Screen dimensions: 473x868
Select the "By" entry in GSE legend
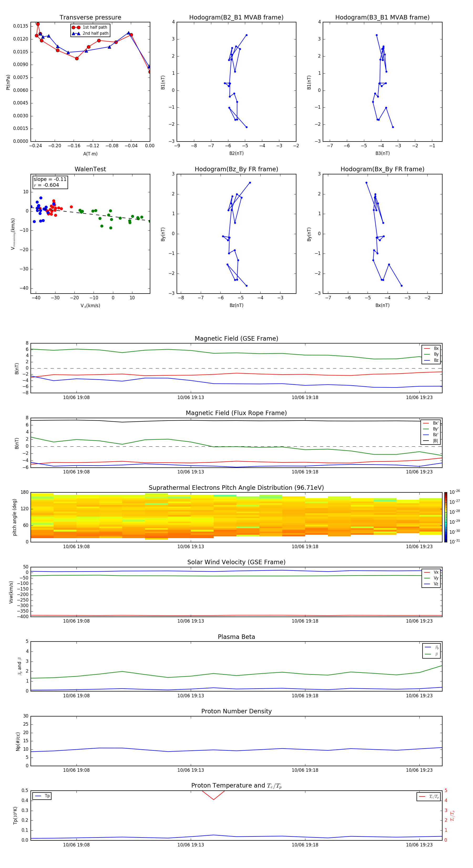pyautogui.click(x=431, y=354)
